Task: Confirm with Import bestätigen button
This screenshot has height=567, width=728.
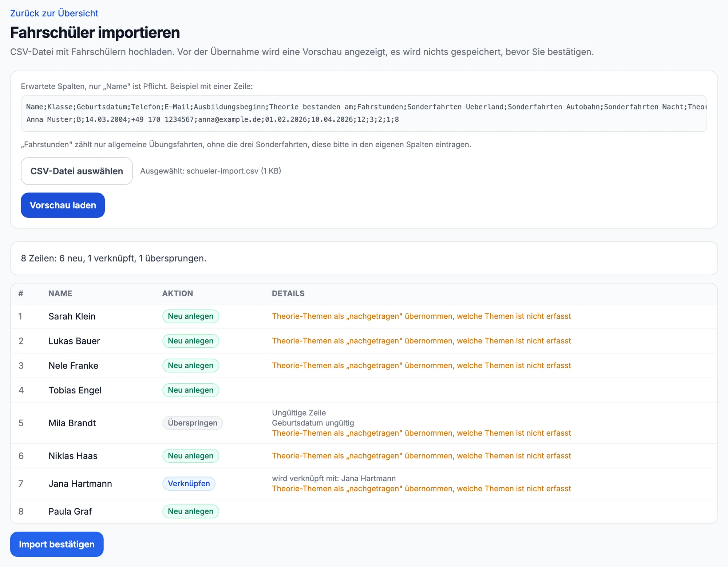Action: pyautogui.click(x=57, y=544)
